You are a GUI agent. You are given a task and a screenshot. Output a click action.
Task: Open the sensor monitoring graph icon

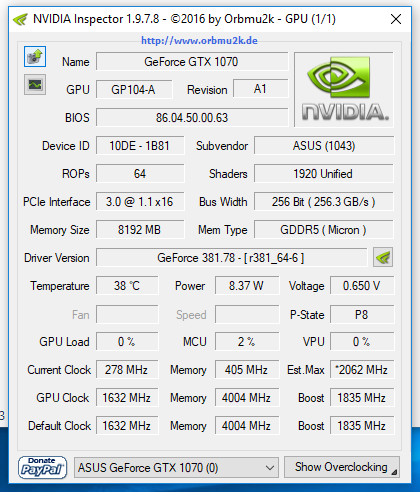point(35,85)
